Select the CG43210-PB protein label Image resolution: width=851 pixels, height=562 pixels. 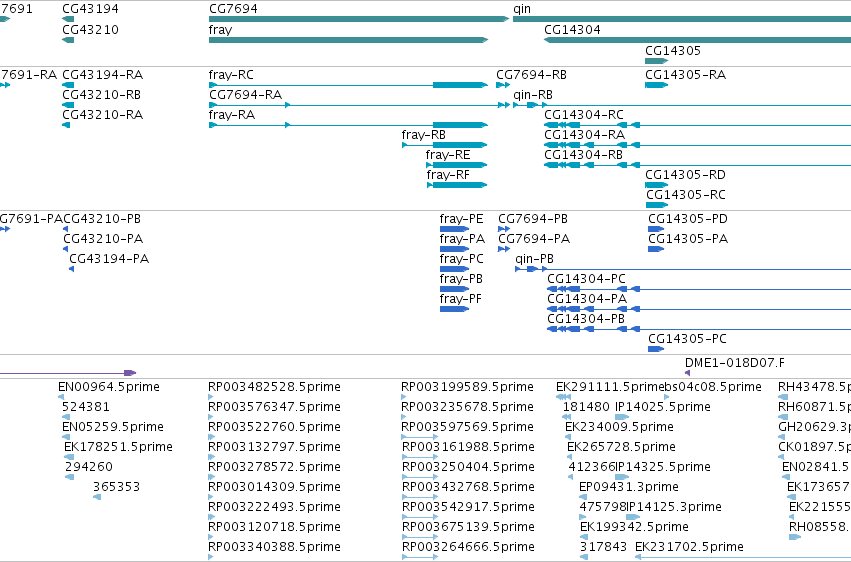coord(102,219)
